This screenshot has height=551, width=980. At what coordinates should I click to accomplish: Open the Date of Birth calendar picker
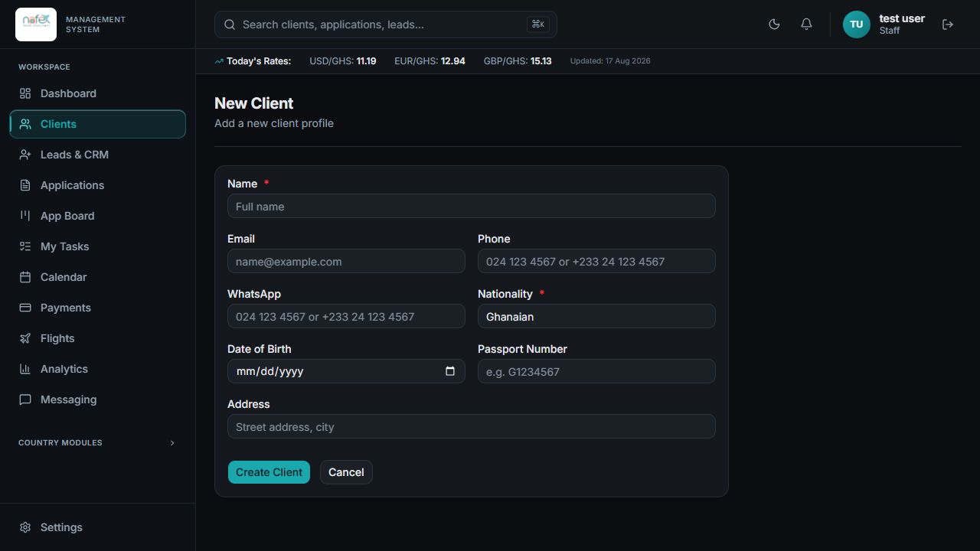450,371
